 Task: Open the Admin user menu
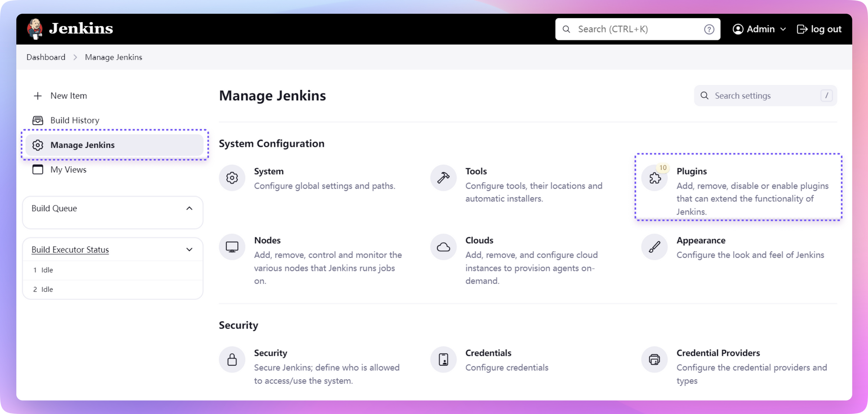(759, 29)
